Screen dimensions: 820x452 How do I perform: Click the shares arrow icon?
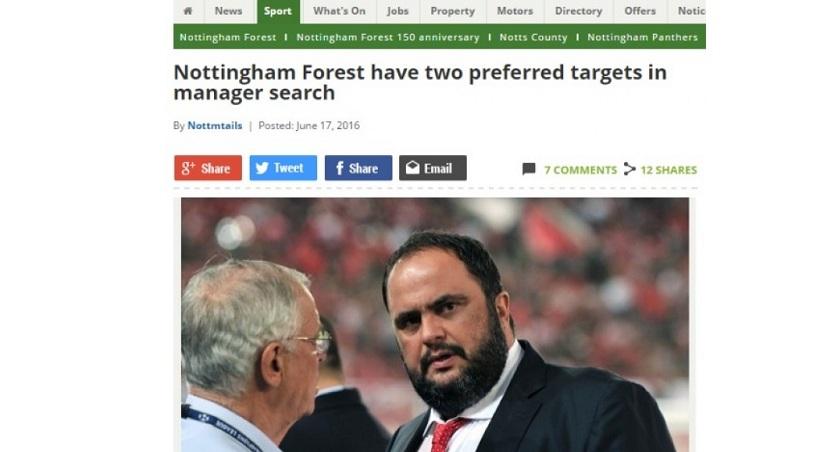tap(630, 169)
